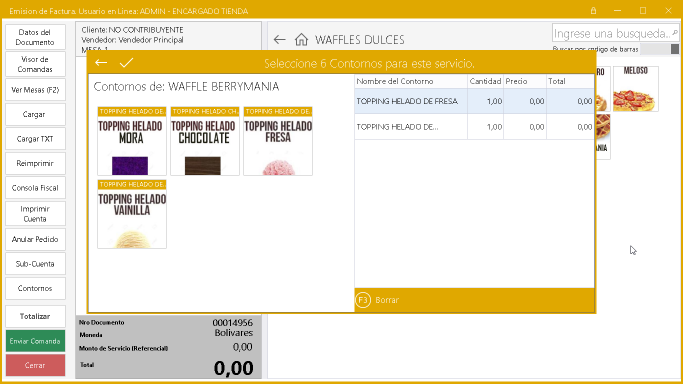This screenshot has height=384, width=683.
Task: Select the Topping Helado Mora tile
Action: [132, 141]
